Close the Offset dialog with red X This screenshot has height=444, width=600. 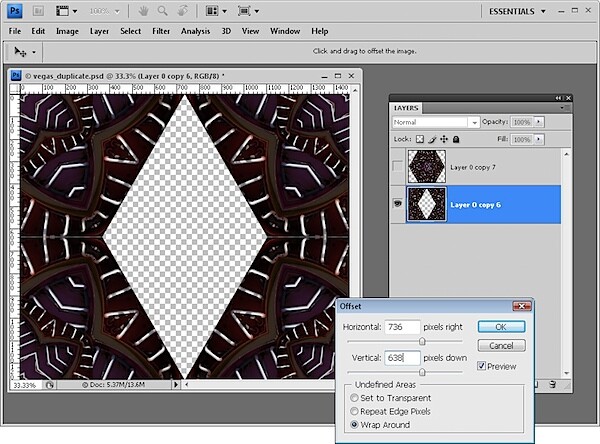pyautogui.click(x=522, y=306)
